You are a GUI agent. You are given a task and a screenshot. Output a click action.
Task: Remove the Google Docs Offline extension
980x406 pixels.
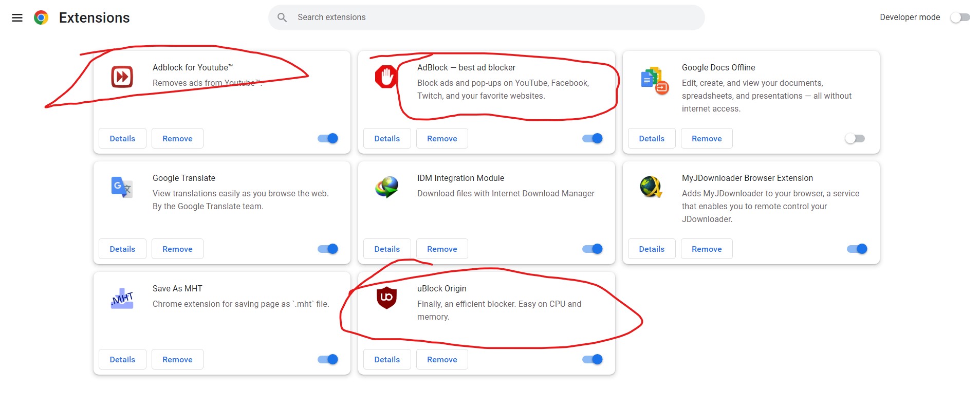point(707,138)
